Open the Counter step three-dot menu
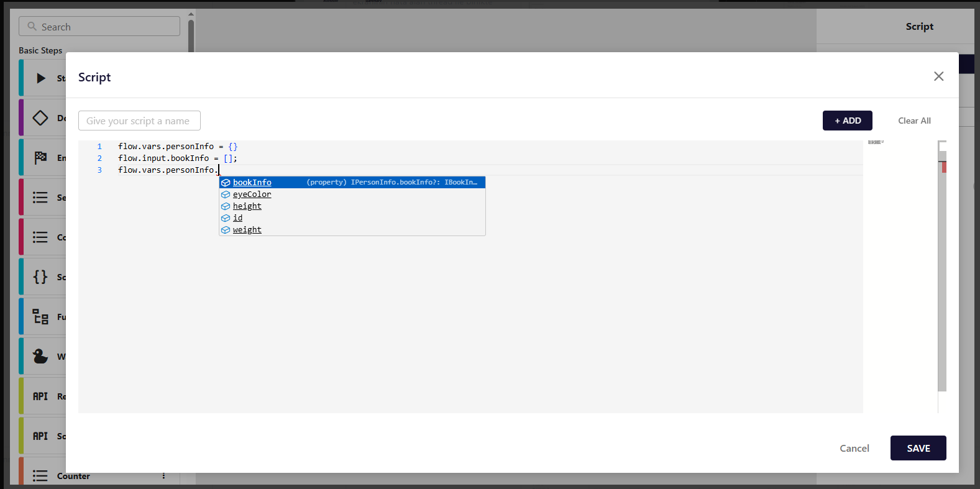This screenshot has width=980, height=489. point(163,476)
